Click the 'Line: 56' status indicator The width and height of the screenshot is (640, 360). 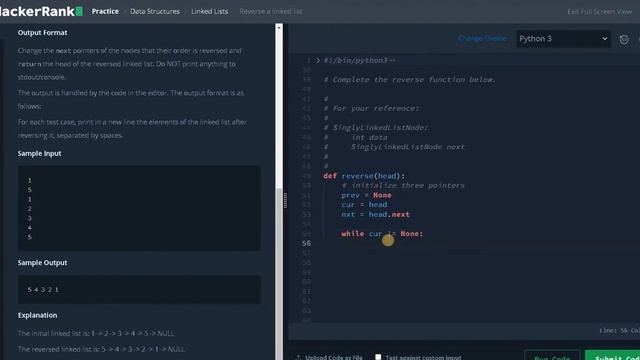tap(613, 331)
